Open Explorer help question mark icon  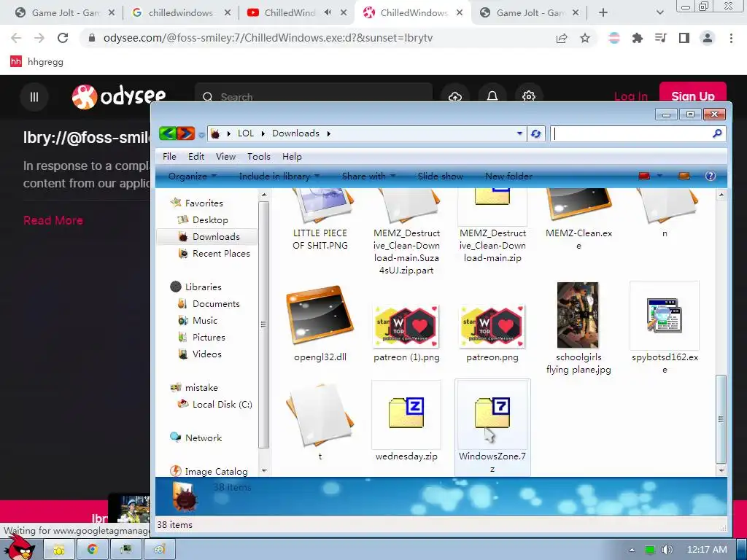click(711, 176)
